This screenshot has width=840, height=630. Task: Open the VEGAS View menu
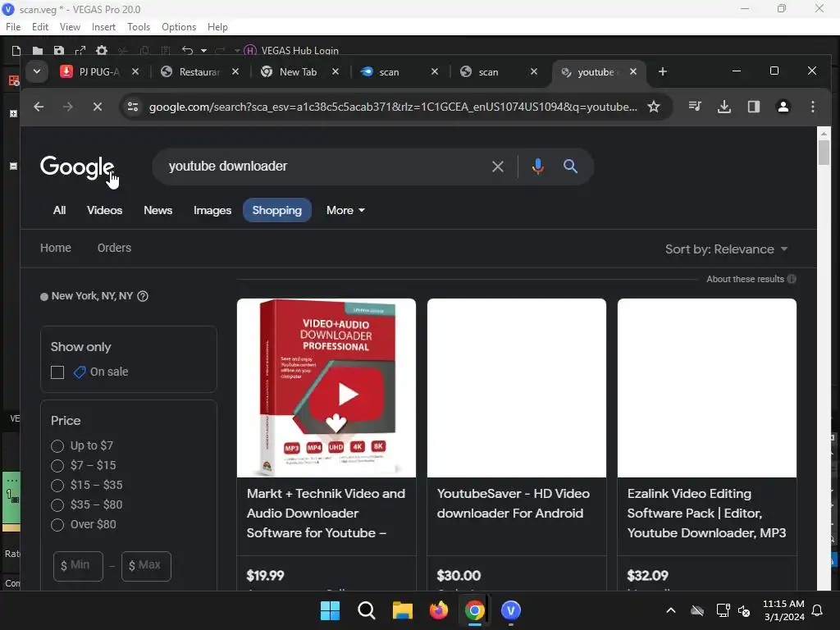(x=70, y=27)
